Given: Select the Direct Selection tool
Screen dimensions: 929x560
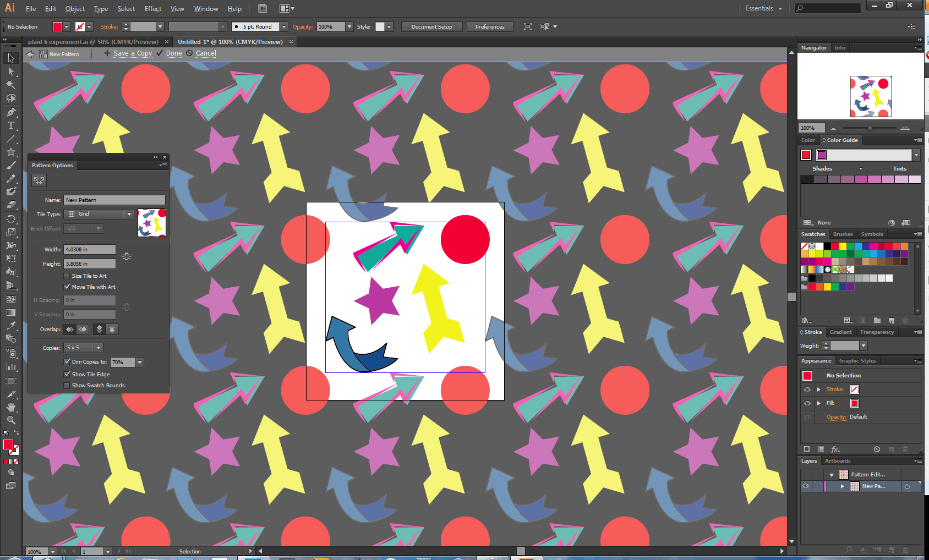Looking at the screenshot, I should point(10,72).
